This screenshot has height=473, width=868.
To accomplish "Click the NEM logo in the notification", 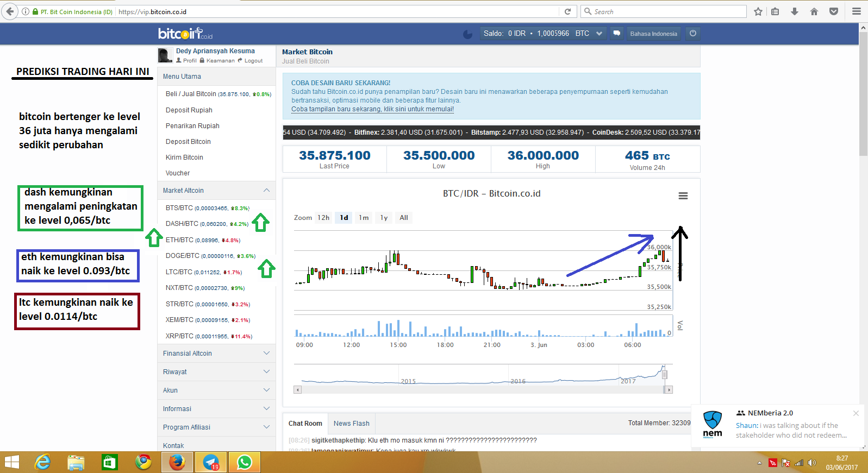I will 713,424.
